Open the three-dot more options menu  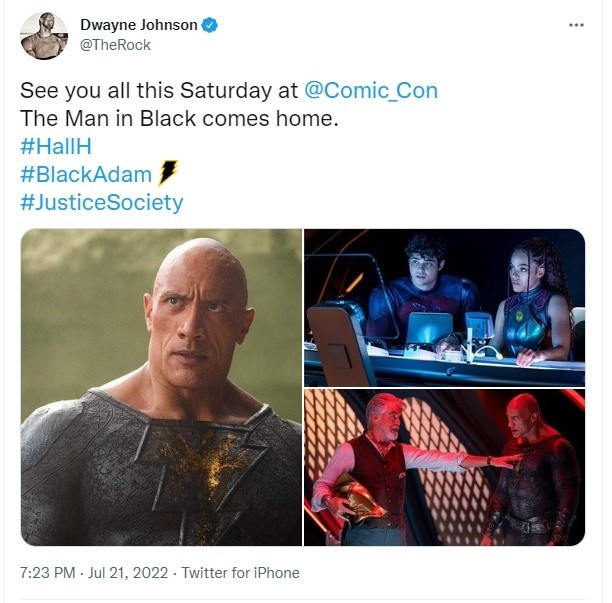pyautogui.click(x=576, y=25)
